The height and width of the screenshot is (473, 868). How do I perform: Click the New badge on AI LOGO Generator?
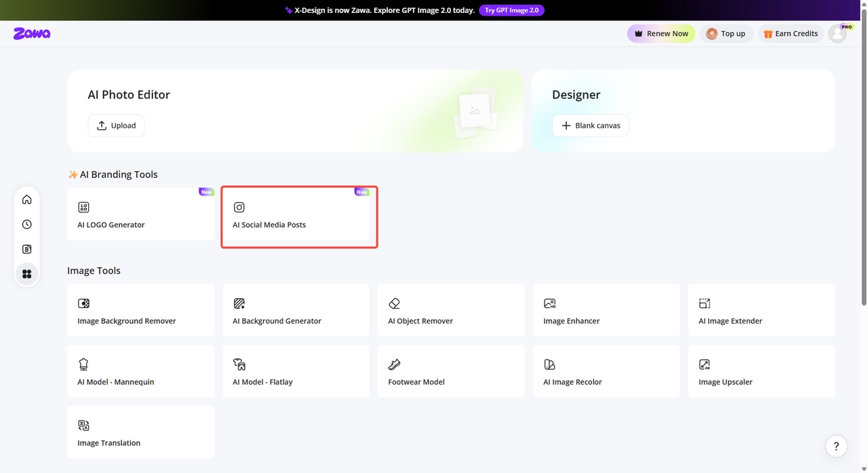click(x=206, y=192)
